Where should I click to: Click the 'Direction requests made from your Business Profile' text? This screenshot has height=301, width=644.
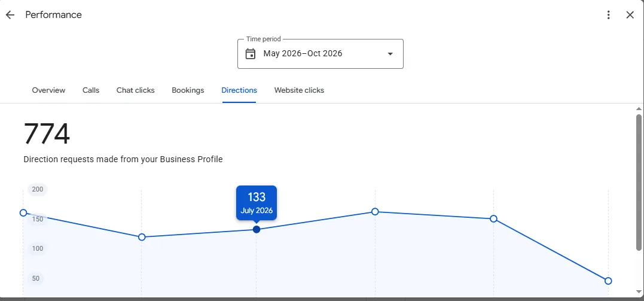click(123, 160)
